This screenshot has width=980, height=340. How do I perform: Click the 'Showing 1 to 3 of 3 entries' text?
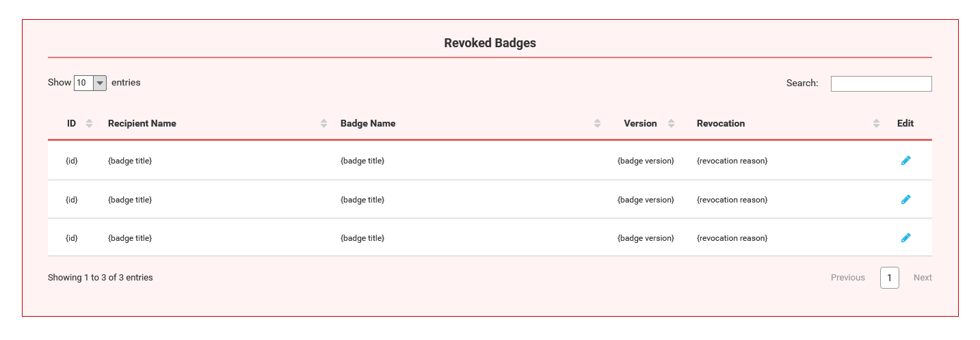tap(101, 278)
